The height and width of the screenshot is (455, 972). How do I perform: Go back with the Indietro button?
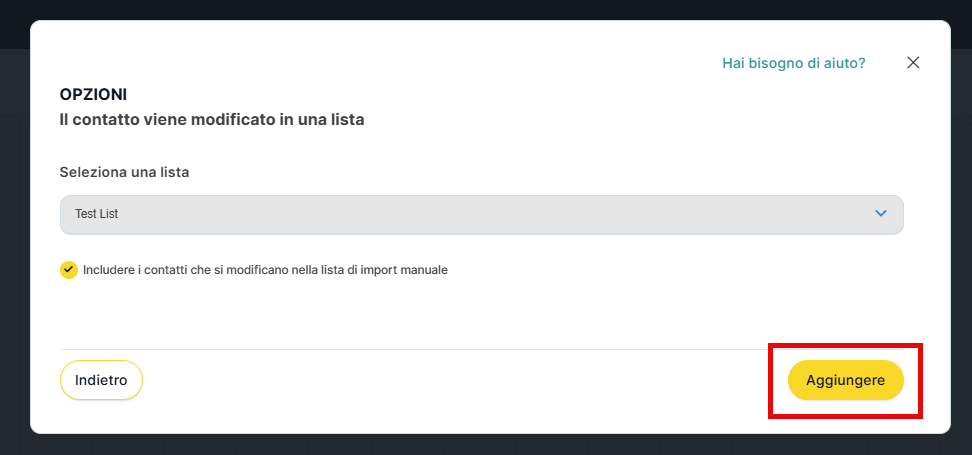coord(101,380)
